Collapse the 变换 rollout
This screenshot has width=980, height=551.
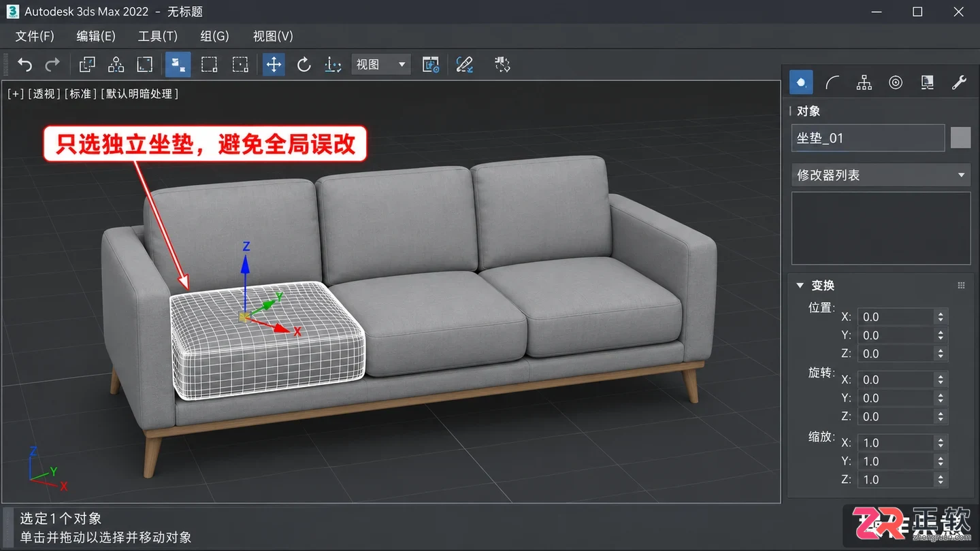[800, 286]
